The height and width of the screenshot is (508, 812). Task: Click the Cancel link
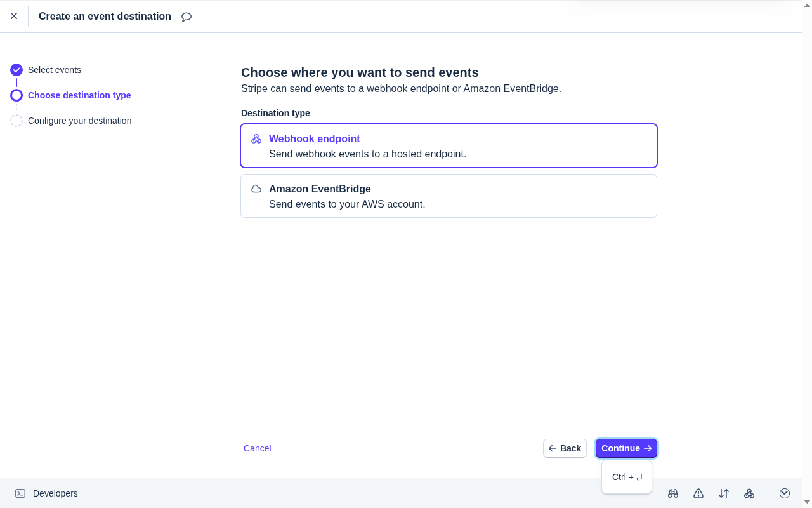(258, 448)
